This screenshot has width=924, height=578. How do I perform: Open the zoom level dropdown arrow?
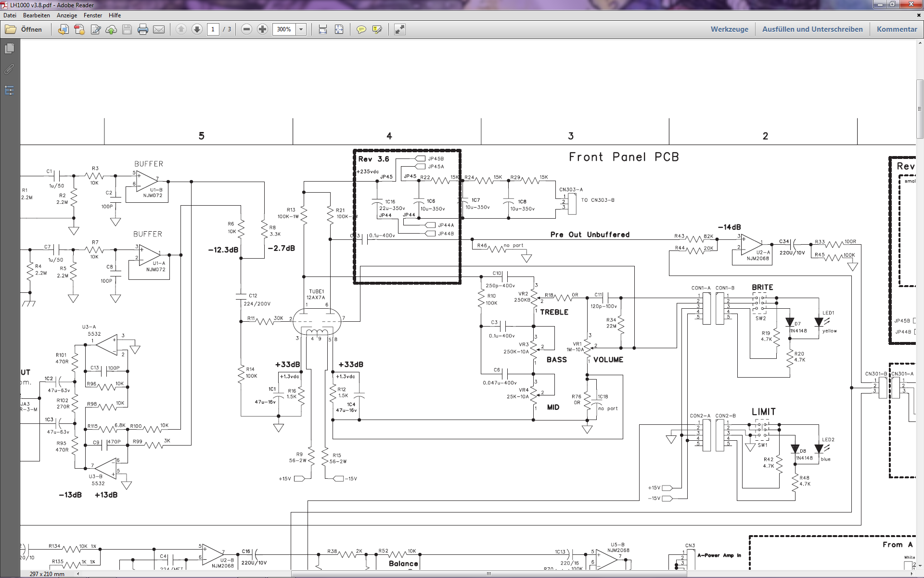point(301,29)
